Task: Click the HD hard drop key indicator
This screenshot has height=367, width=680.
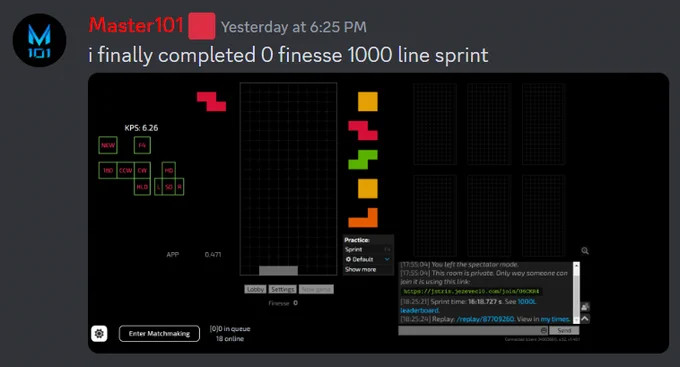Action: tap(169, 170)
